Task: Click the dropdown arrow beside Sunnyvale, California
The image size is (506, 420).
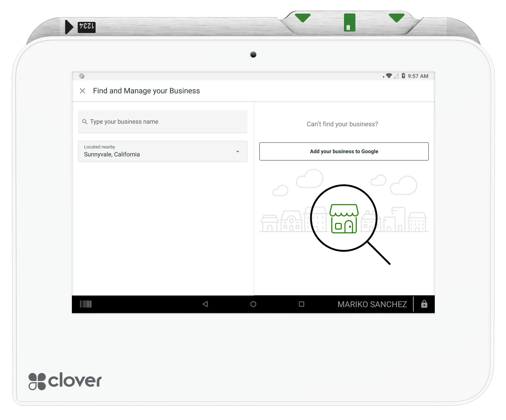Action: (238, 152)
